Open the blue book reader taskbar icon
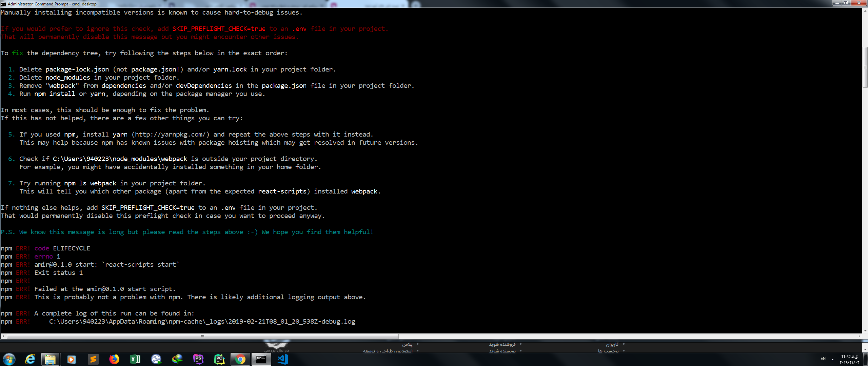Screen dimensions: 868x366 [x=156, y=359]
